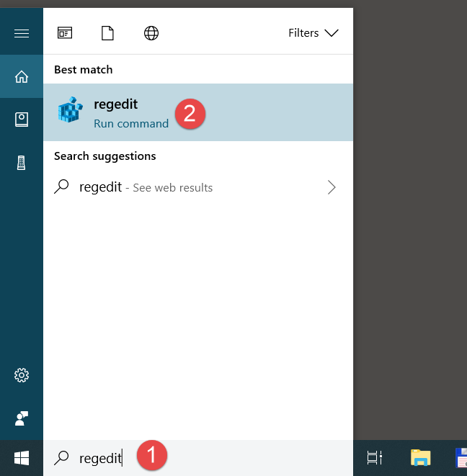This screenshot has width=467, height=476.
Task: Open the Feedback person icon in the sidebar
Action: [x=22, y=418]
